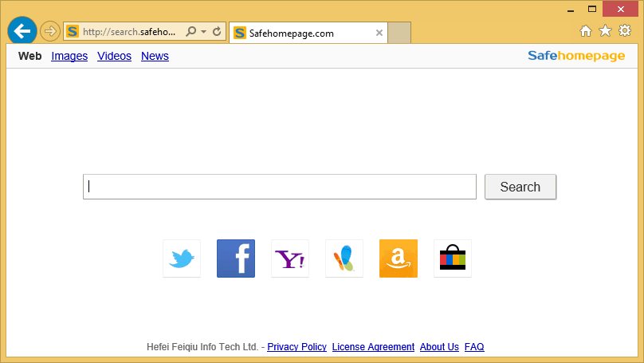
Task: Minimize the browser window
Action: coord(571,10)
